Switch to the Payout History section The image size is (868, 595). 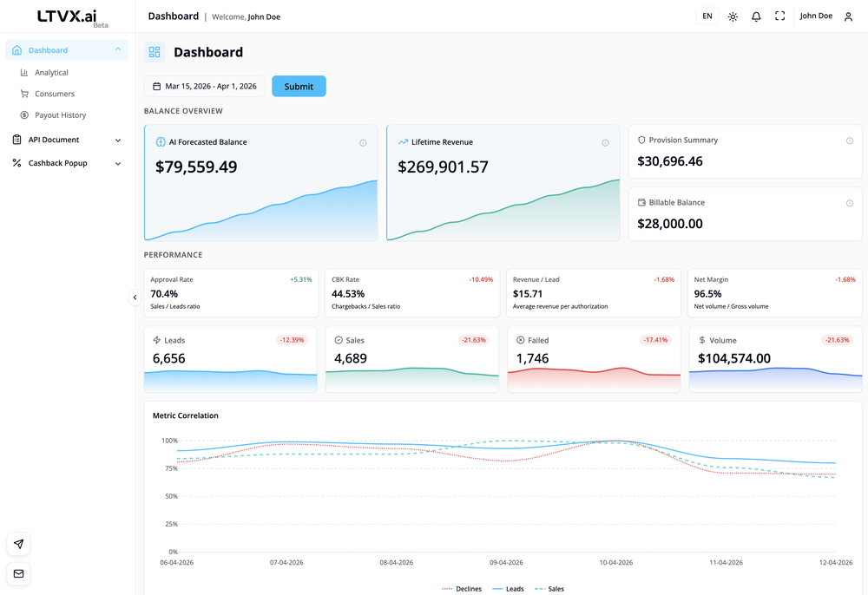(61, 114)
